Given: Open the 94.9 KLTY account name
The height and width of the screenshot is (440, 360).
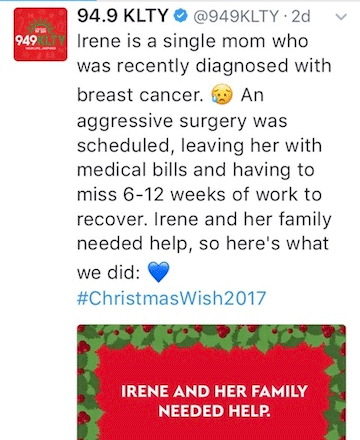Looking at the screenshot, I should click(123, 16).
